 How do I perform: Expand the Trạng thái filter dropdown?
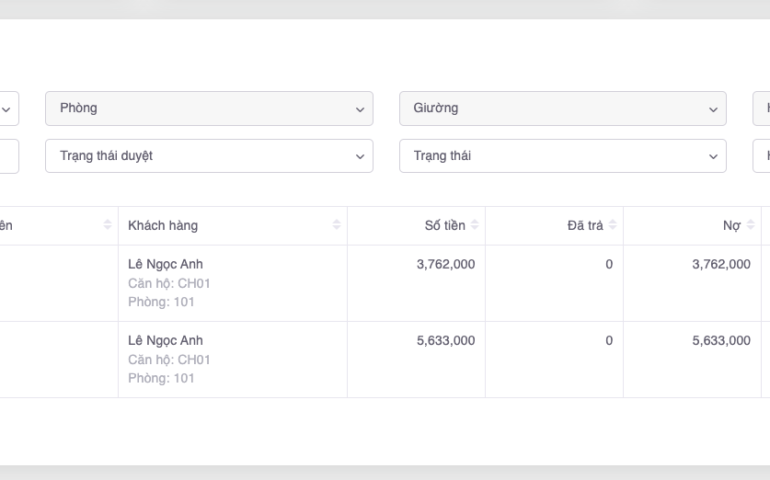[x=562, y=156]
